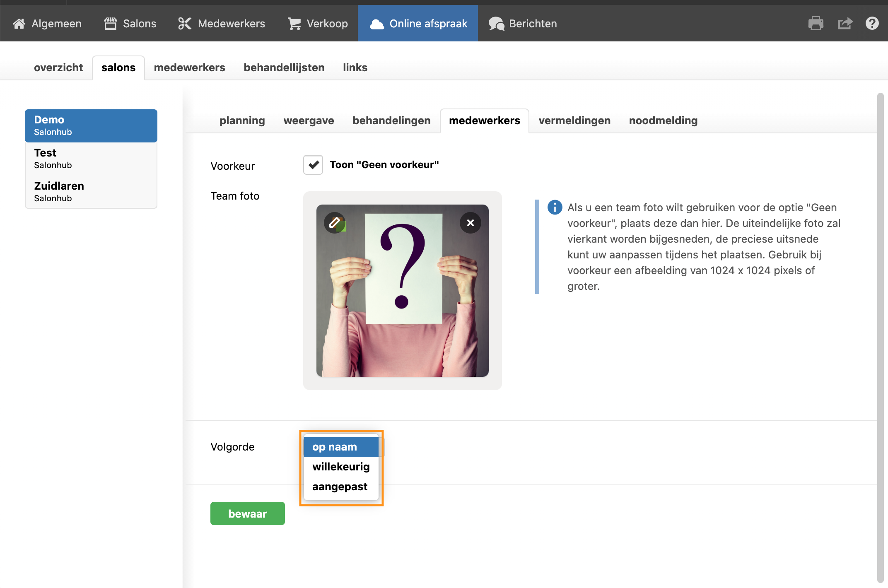Go to the behandellijsten sub-tab
Screen dimensions: 888x588
pos(284,67)
